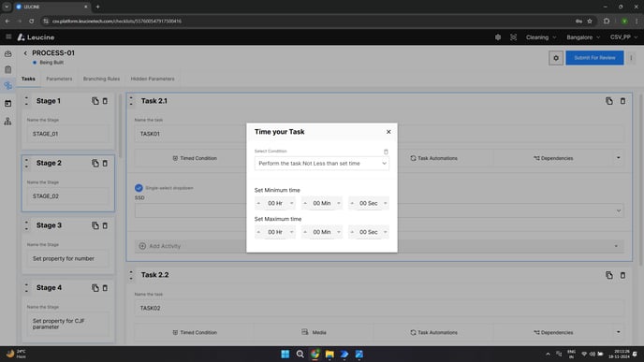
Task: Open the SSD dropdown arrow
Action: click(x=618, y=211)
